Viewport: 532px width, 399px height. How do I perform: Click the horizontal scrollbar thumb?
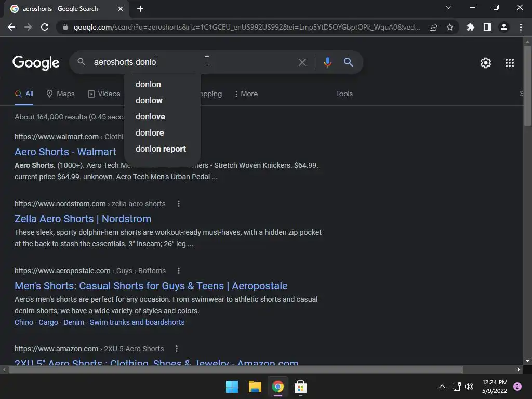point(235,370)
